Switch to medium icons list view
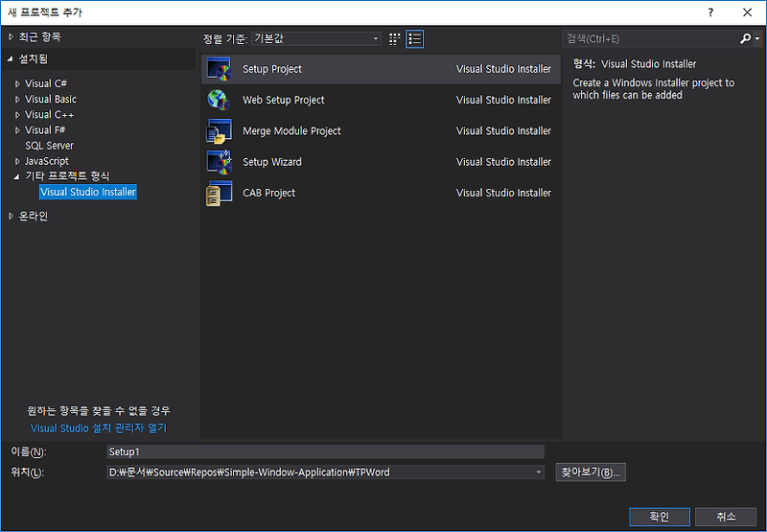The image size is (767, 532). (415, 39)
